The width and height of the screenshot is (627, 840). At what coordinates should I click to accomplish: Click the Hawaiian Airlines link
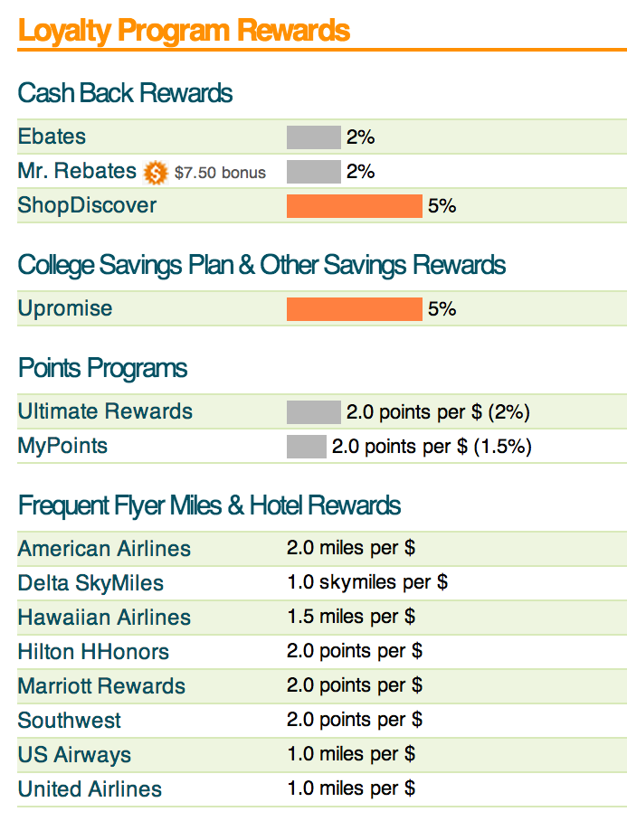click(x=105, y=618)
